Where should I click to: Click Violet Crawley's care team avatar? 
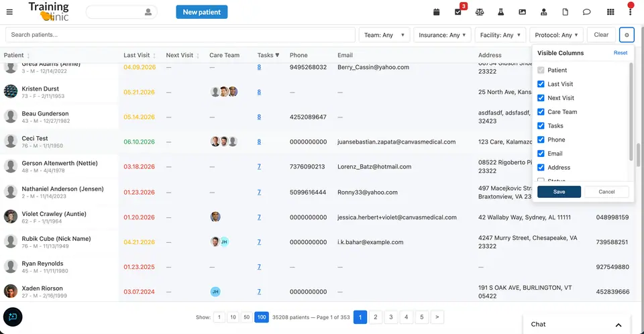[x=215, y=217]
